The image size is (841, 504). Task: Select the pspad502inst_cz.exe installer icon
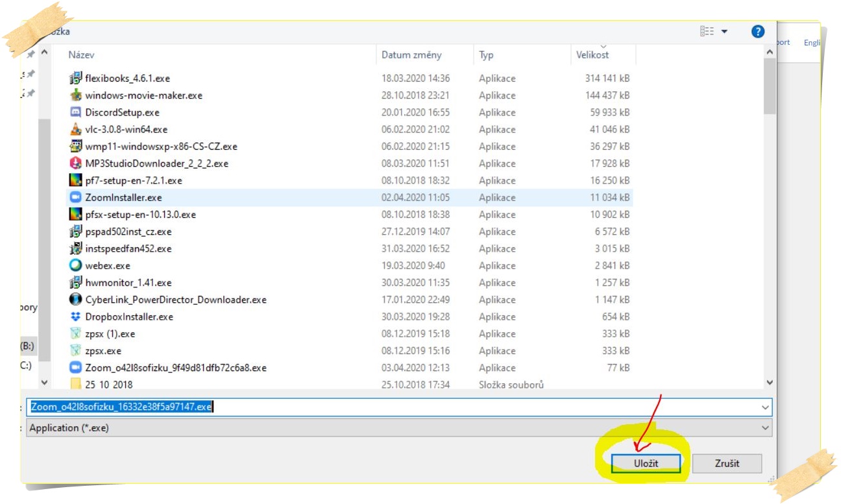pyautogui.click(x=75, y=232)
